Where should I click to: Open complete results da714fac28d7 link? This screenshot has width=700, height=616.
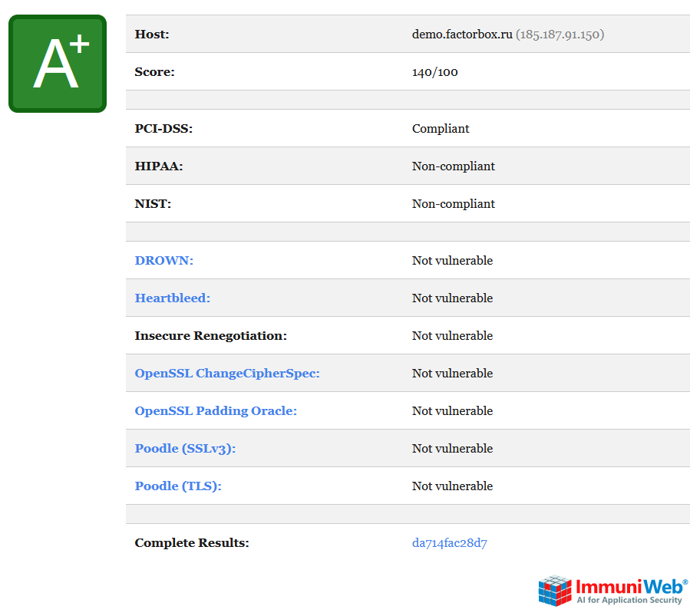[x=449, y=543]
